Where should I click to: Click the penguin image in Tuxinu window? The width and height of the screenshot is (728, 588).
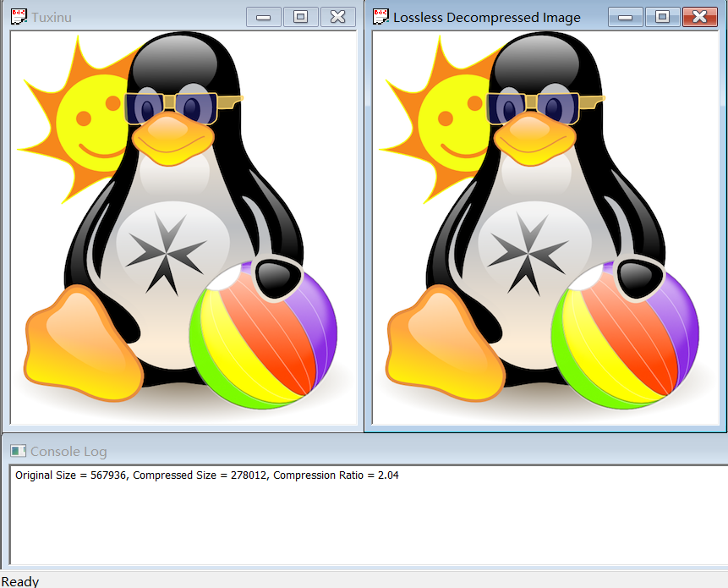point(183,228)
